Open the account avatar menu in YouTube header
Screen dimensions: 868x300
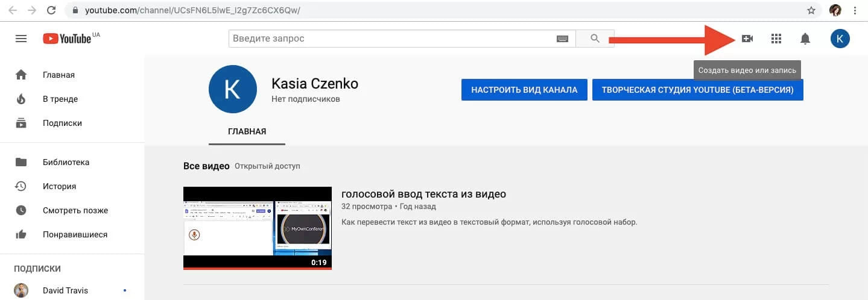(840, 39)
